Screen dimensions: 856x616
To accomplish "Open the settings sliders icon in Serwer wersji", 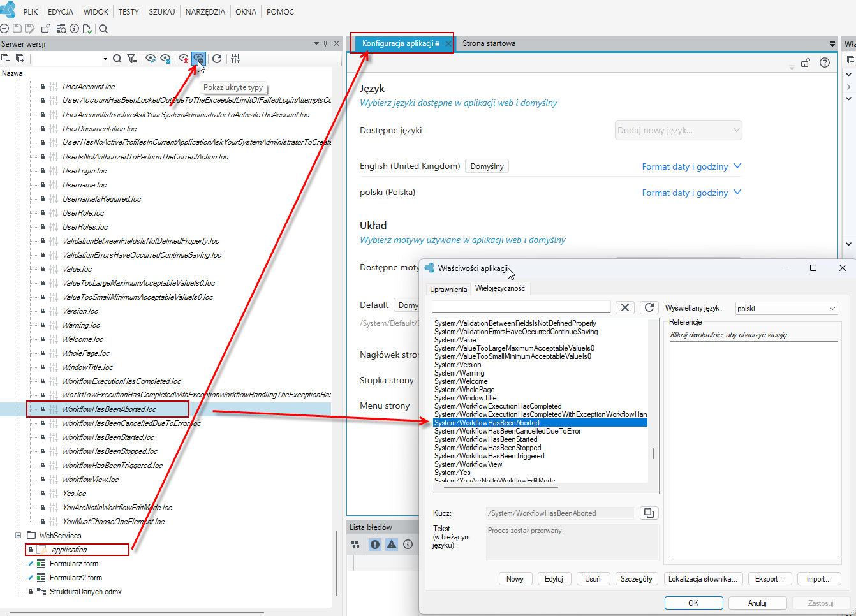I will click(x=235, y=59).
